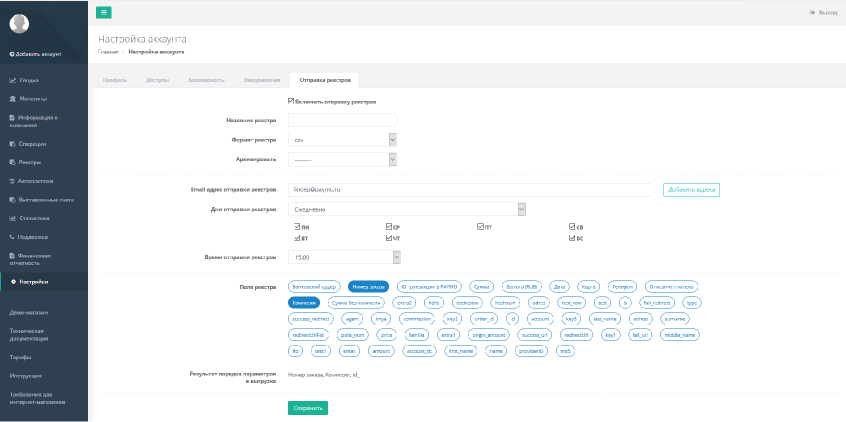Switch to the Уведомления tab
Viewport: 846px width, 422px height.
tap(262, 80)
